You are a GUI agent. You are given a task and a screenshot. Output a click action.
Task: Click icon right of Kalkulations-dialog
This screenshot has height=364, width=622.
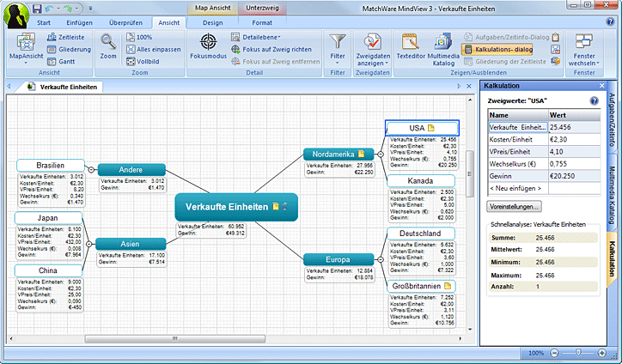[x=555, y=50]
